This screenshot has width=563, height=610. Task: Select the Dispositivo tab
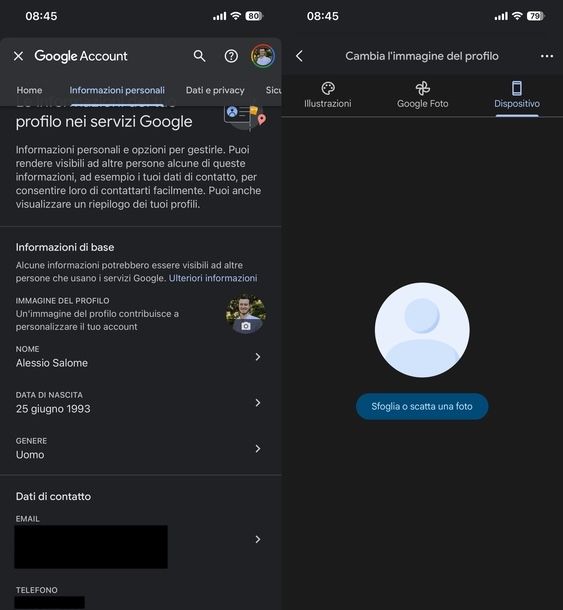tap(517, 95)
